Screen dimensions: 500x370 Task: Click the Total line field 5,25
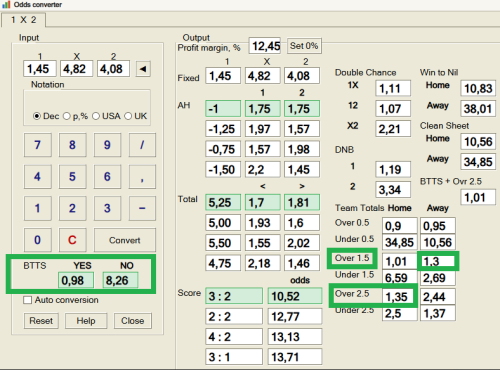click(x=223, y=202)
